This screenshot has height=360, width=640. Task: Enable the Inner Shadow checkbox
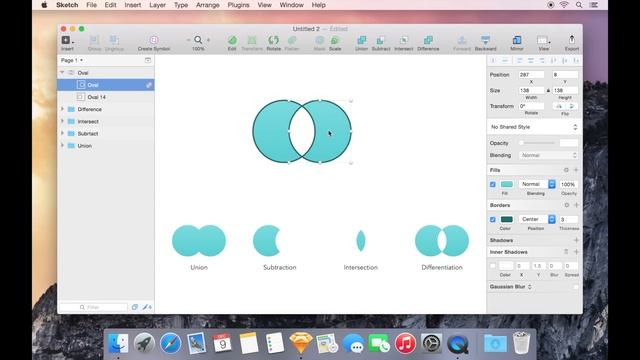pos(493,266)
